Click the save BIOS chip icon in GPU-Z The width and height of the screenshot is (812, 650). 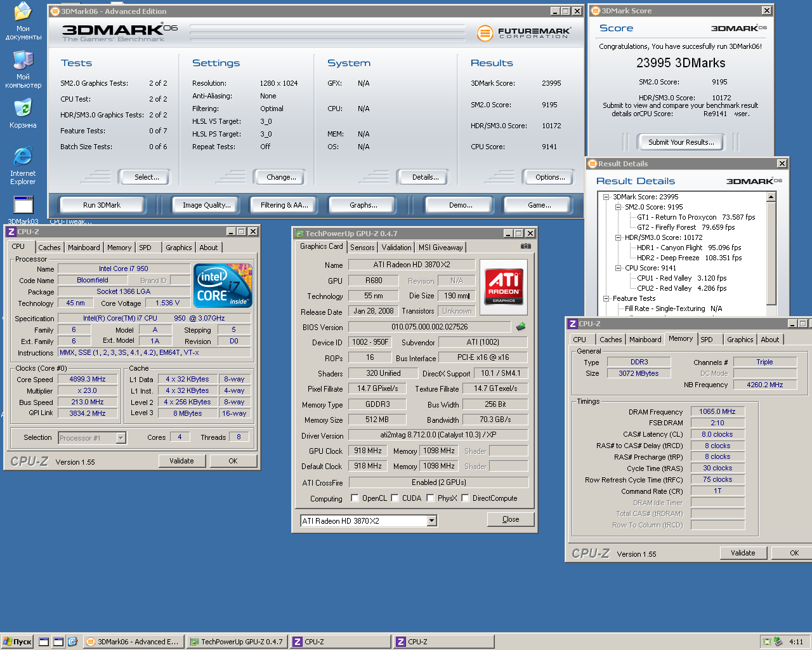coord(521,327)
